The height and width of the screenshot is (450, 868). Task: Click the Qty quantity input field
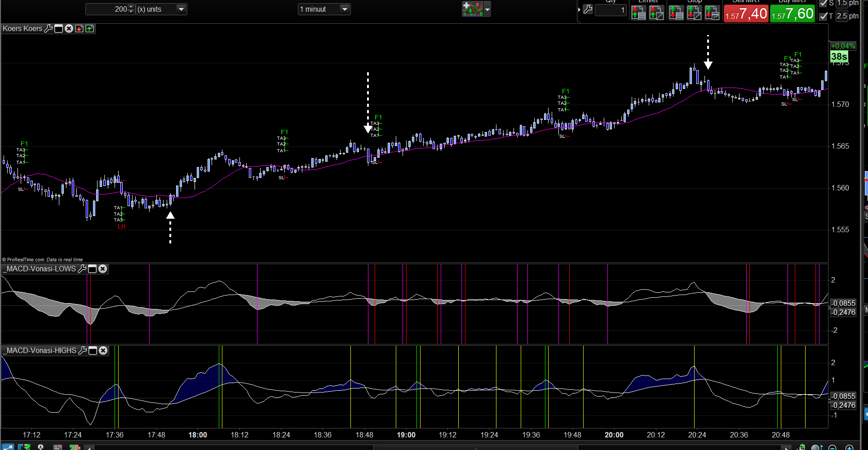pyautogui.click(x=610, y=10)
